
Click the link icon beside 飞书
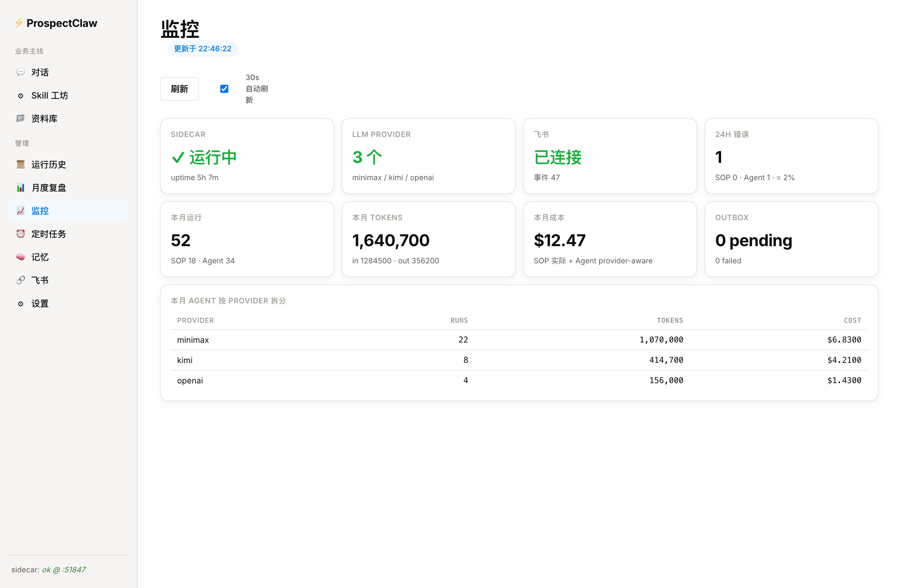[20, 280]
